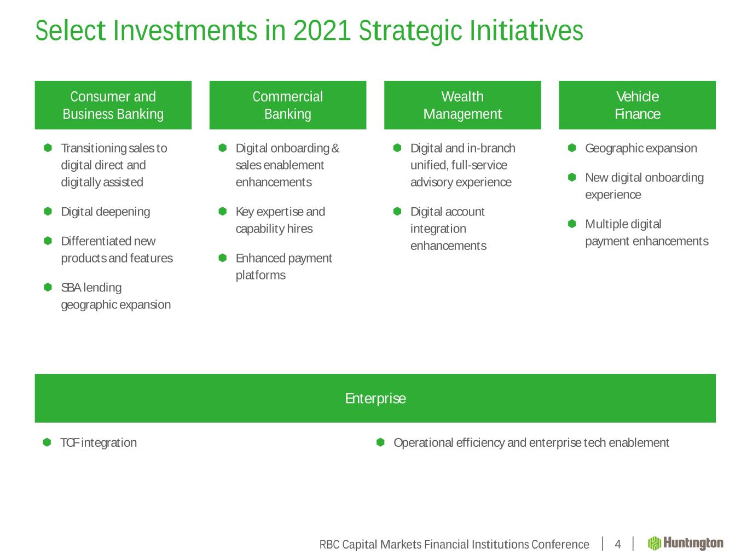Click the Vehicle Finance header box
This screenshot has height=560, width=747.
point(637,105)
